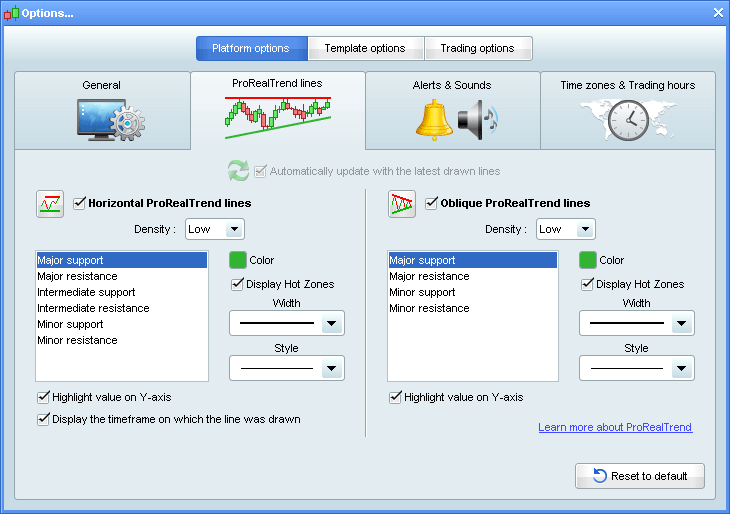Viewport: 730px width, 514px height.
Task: Click the ProRealTrend lines chart icon
Action: coord(277,114)
